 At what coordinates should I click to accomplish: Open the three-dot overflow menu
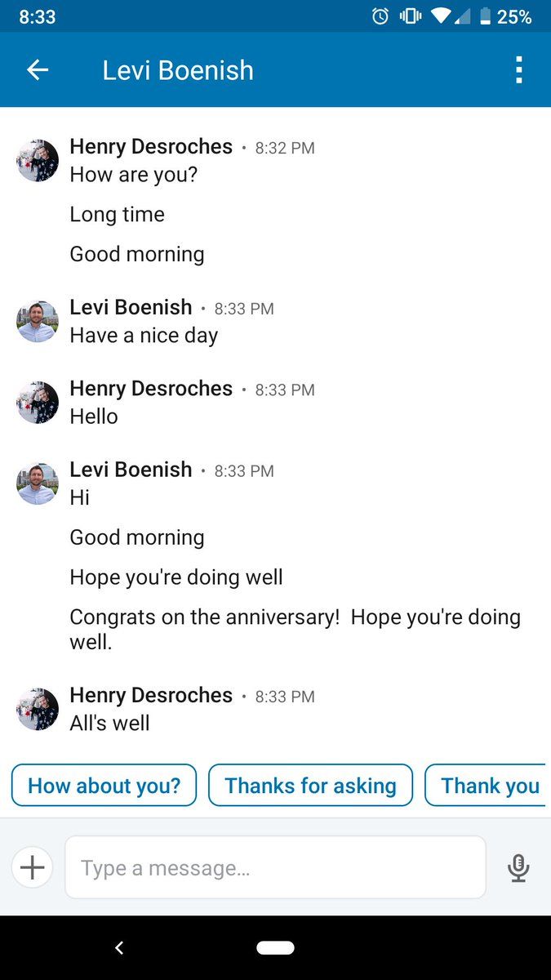[518, 70]
